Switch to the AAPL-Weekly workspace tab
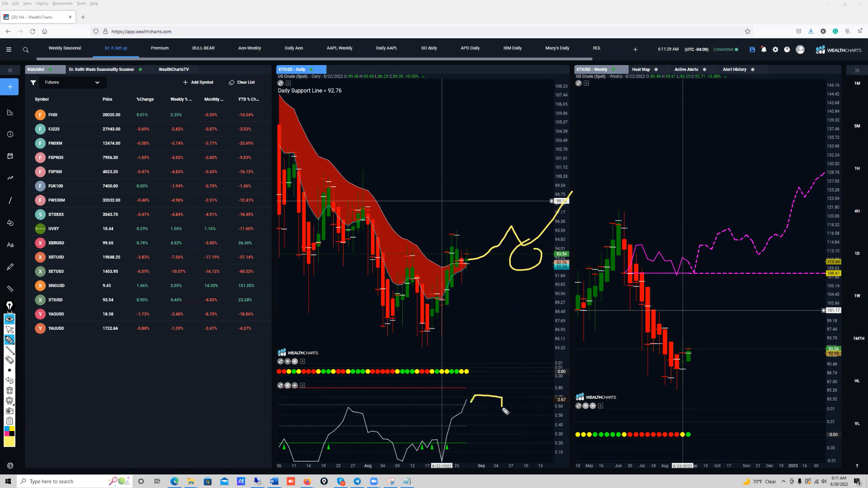 click(340, 48)
